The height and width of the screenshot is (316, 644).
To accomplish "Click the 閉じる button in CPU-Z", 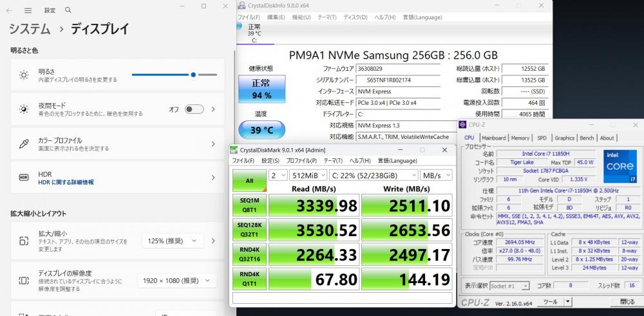I will pos(627,302).
